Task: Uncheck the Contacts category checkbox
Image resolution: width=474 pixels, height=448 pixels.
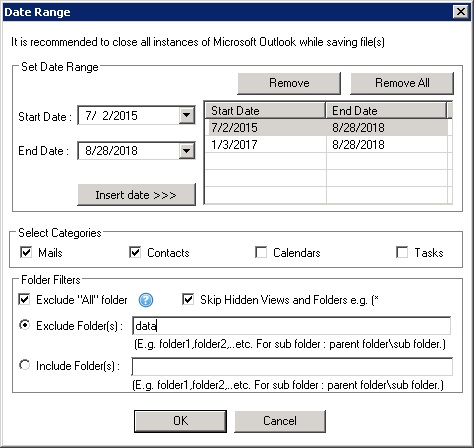Action: [135, 252]
